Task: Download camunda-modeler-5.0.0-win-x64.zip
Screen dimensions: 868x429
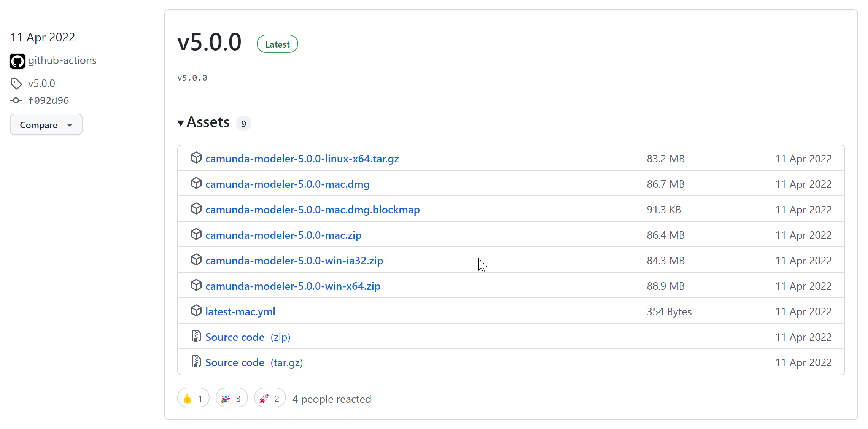Action: (293, 286)
